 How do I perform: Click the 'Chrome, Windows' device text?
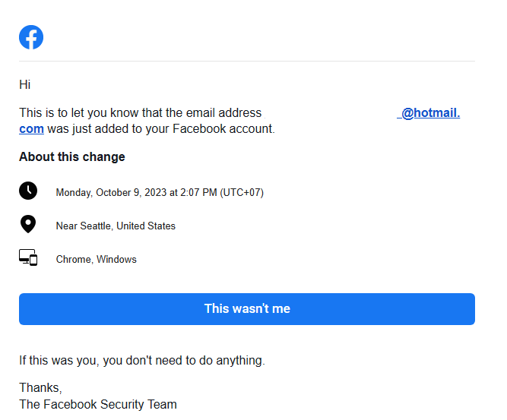[97, 259]
